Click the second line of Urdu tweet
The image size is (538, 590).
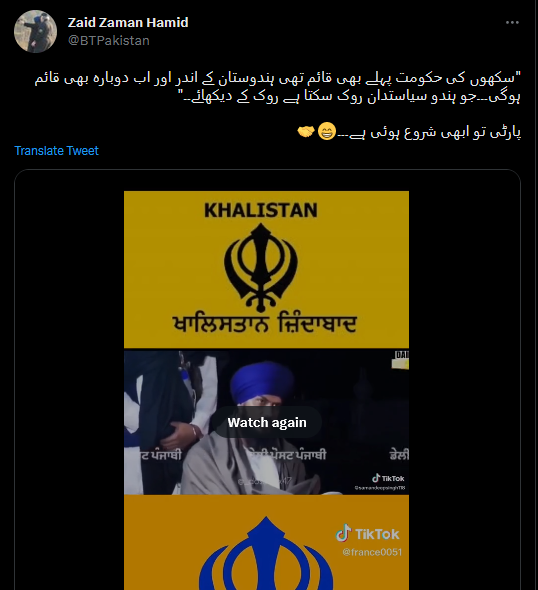click(x=350, y=96)
